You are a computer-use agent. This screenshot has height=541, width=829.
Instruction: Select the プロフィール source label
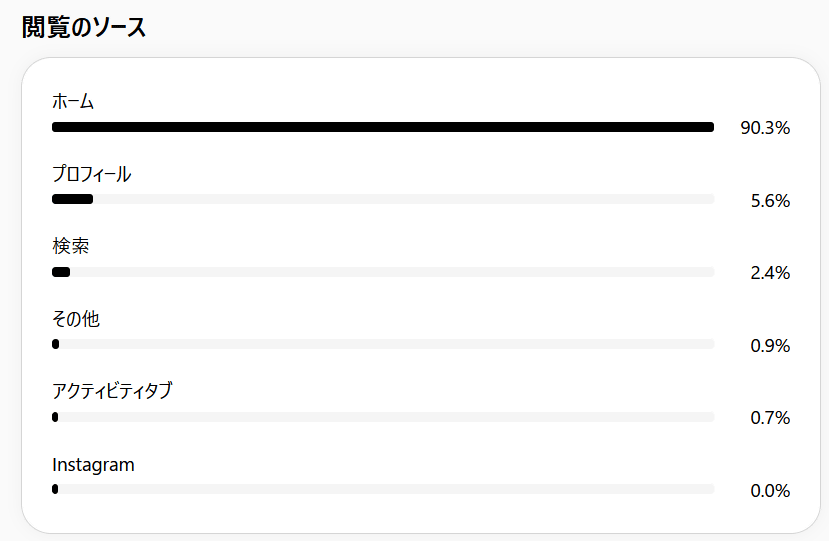tap(91, 174)
